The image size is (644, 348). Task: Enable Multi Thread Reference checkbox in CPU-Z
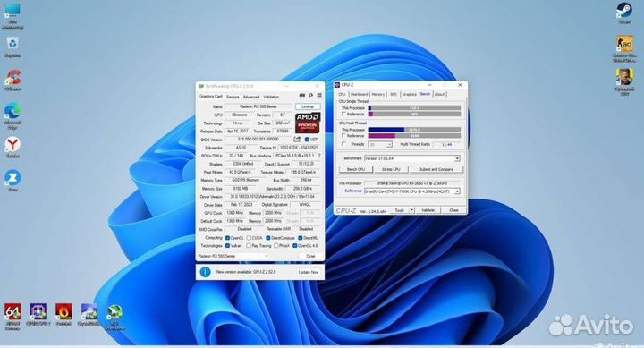click(x=343, y=136)
